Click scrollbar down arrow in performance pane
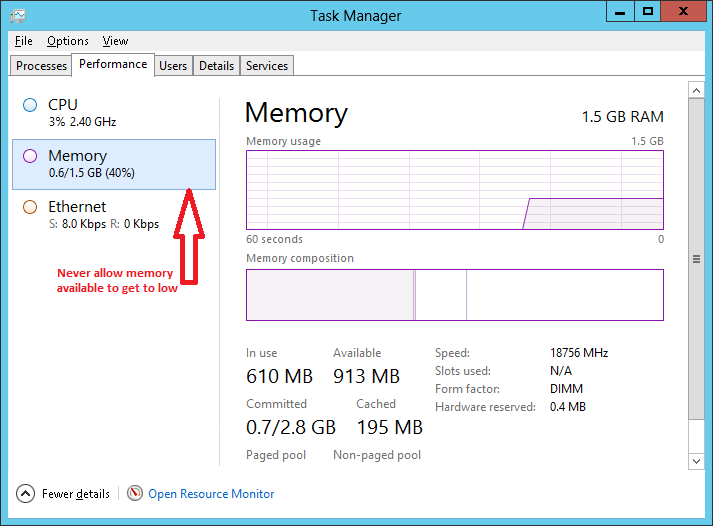Image resolution: width=713 pixels, height=526 pixels. [x=696, y=460]
